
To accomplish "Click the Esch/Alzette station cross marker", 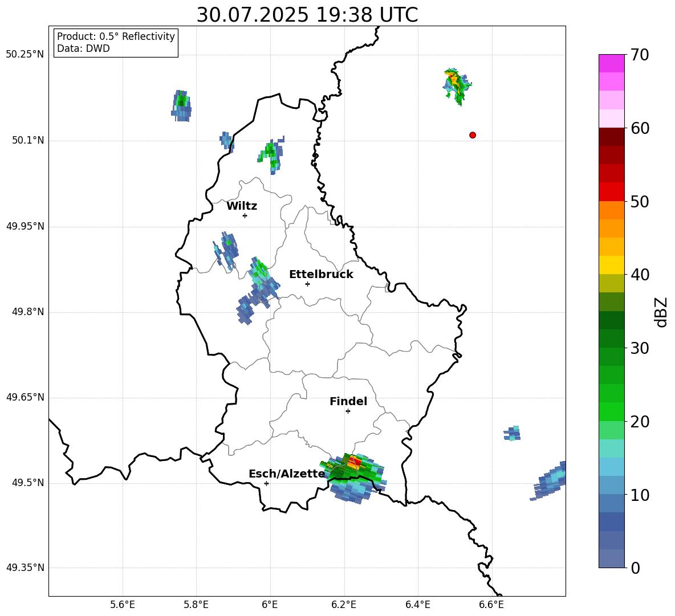I will tap(266, 483).
